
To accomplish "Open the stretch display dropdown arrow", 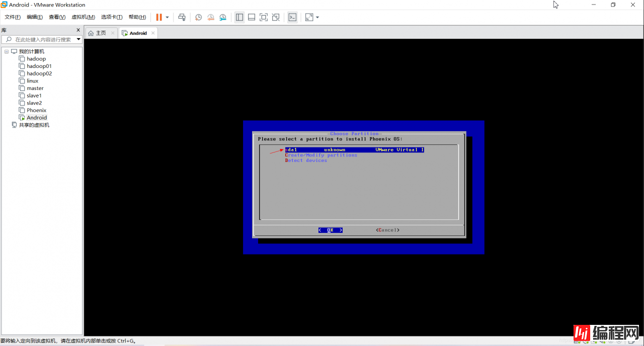I will tap(317, 17).
